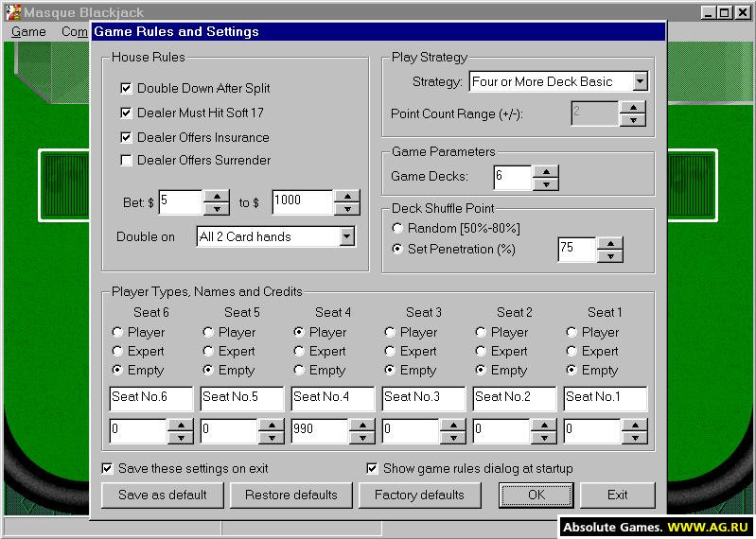The image size is (756, 539).
Task: Click the Game Decks input field
Action: [513, 177]
